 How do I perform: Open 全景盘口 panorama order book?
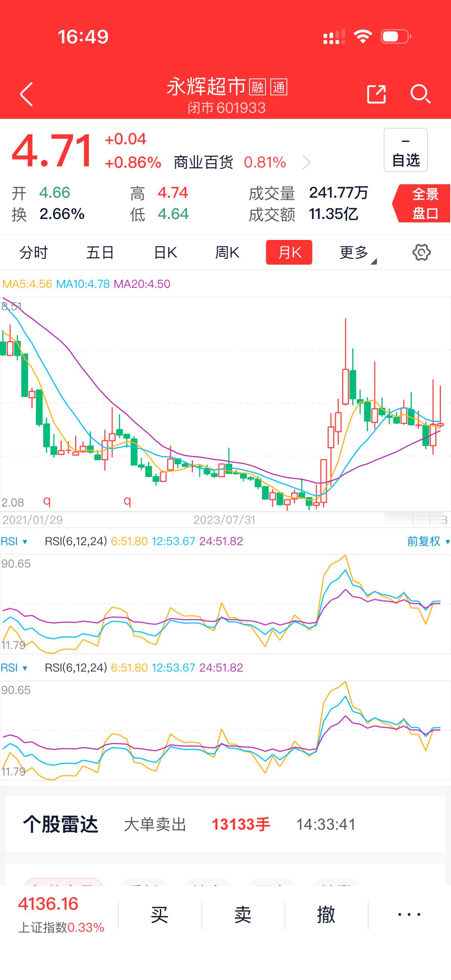[x=422, y=203]
